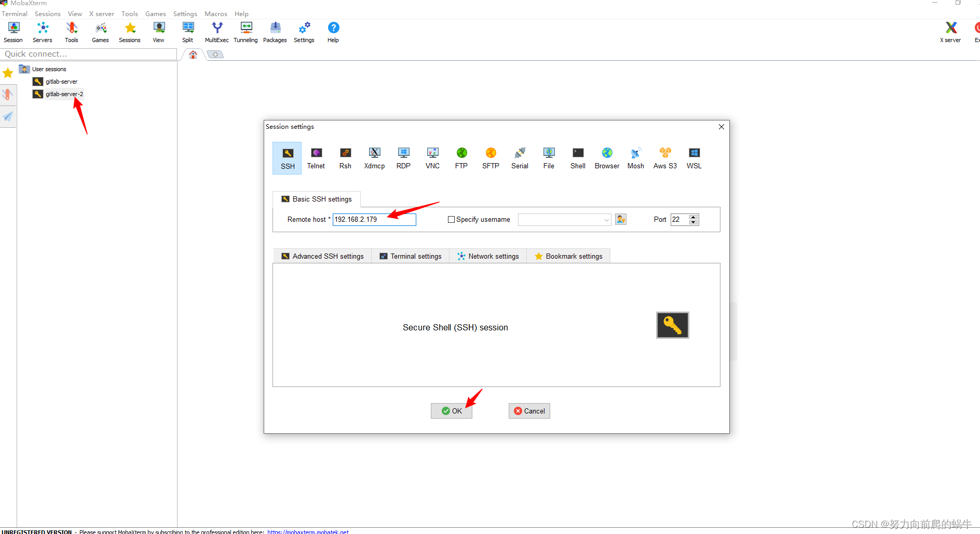Image resolution: width=980 pixels, height=534 pixels.
Task: Click the user credentials manager icon
Action: (621, 219)
